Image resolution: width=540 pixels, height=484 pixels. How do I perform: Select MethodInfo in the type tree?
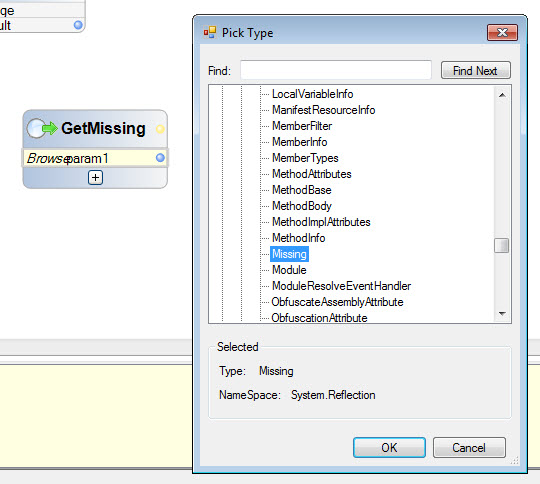tap(299, 238)
